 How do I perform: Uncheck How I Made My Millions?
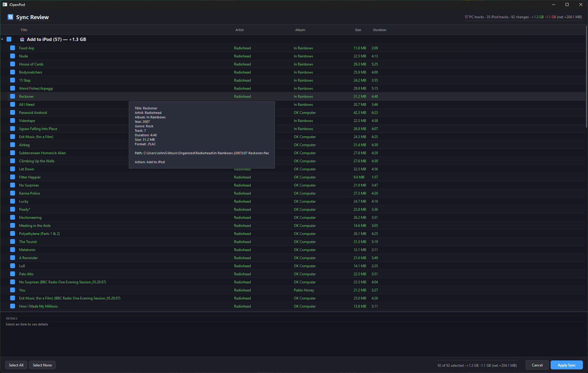[x=12, y=306]
